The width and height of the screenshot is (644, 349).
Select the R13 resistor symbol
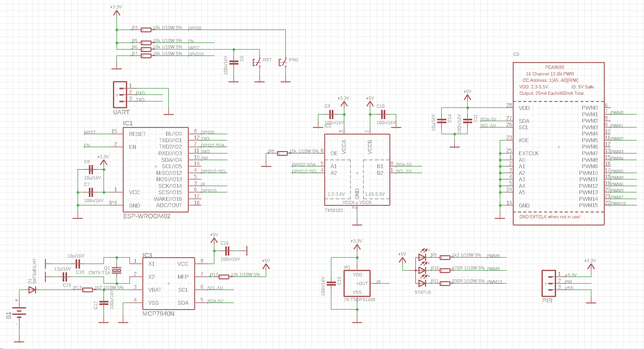(88, 290)
